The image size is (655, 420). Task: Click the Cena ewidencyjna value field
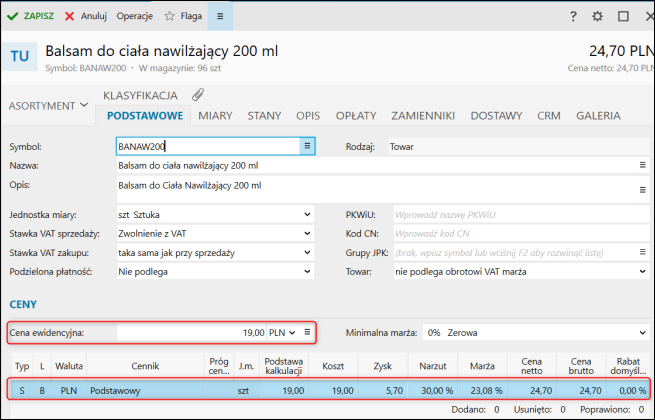pos(191,333)
